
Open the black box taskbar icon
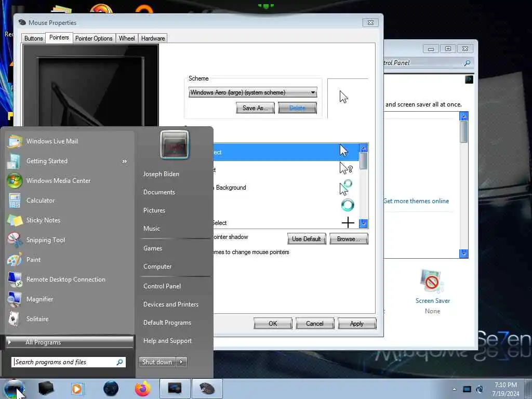click(x=46, y=389)
